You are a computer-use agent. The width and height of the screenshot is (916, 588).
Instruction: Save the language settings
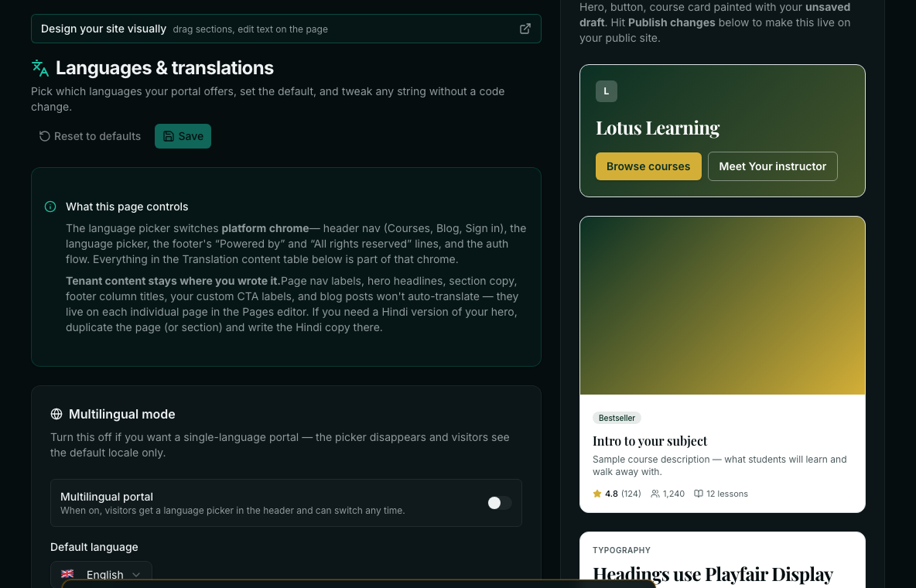pyautogui.click(x=183, y=136)
